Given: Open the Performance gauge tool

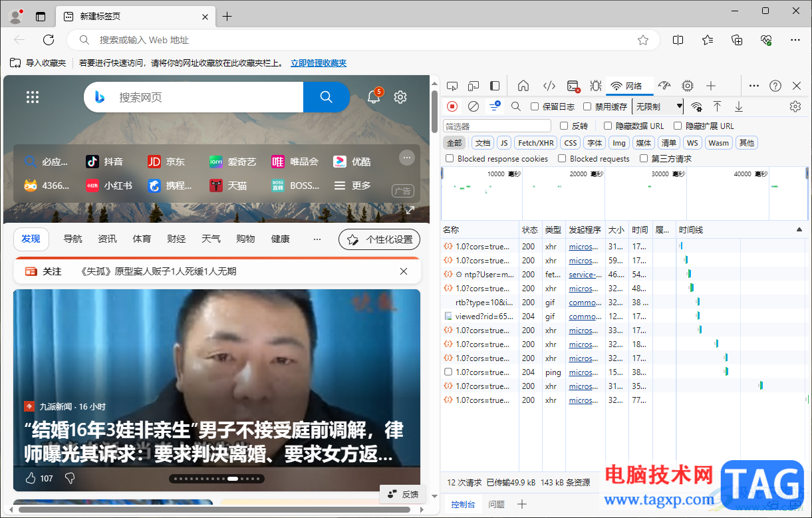Looking at the screenshot, I should tap(664, 86).
